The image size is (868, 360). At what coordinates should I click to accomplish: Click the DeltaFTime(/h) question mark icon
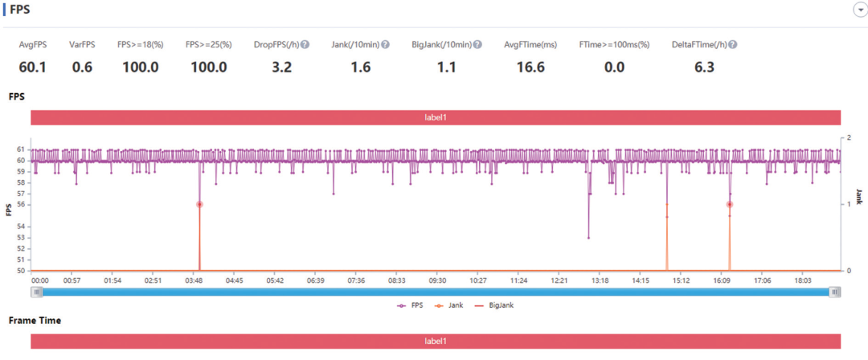pos(733,45)
